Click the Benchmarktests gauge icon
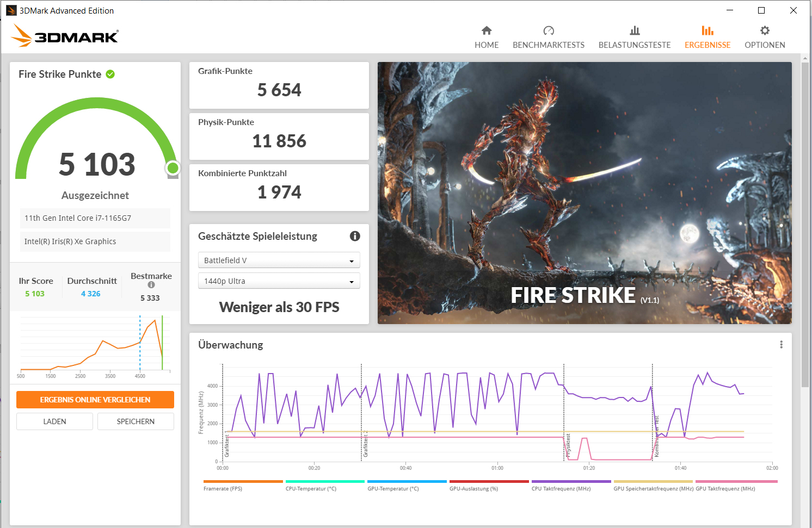 (x=549, y=30)
